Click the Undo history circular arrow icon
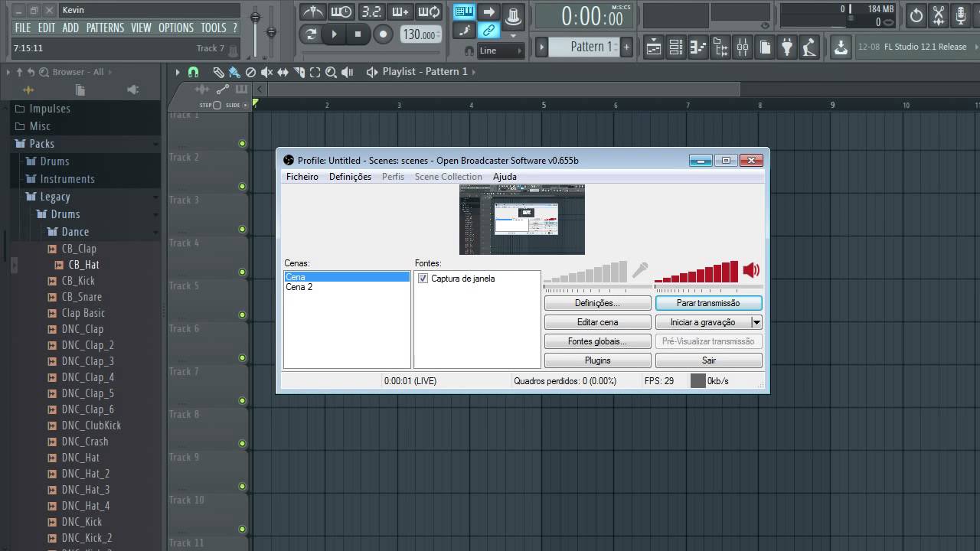Screen dimensions: 980x551 click(916, 15)
